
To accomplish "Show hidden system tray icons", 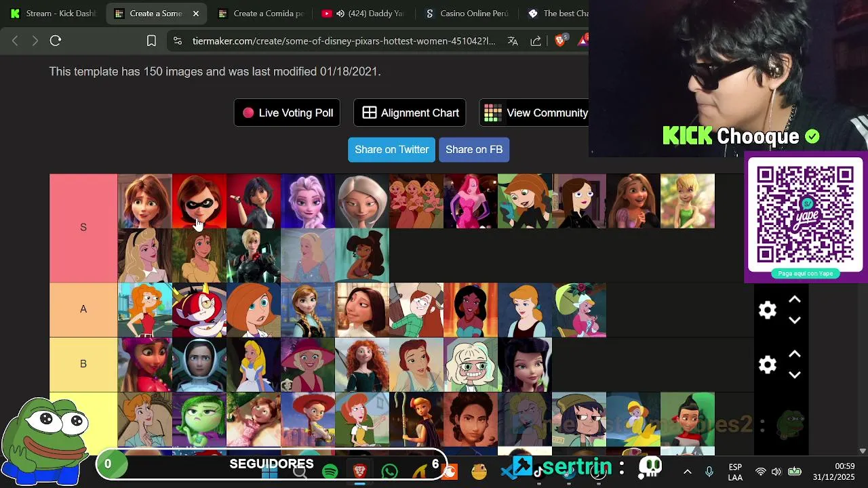I will (x=687, y=472).
